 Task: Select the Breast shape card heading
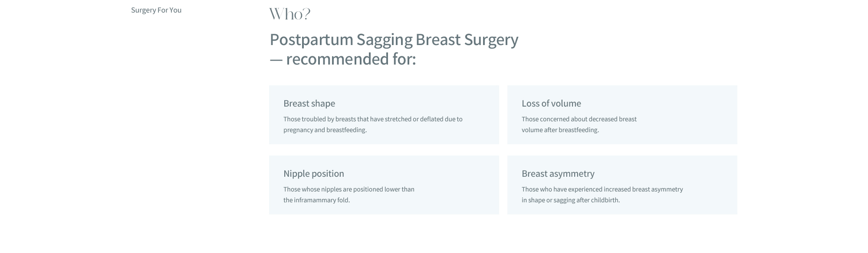pyautogui.click(x=309, y=103)
